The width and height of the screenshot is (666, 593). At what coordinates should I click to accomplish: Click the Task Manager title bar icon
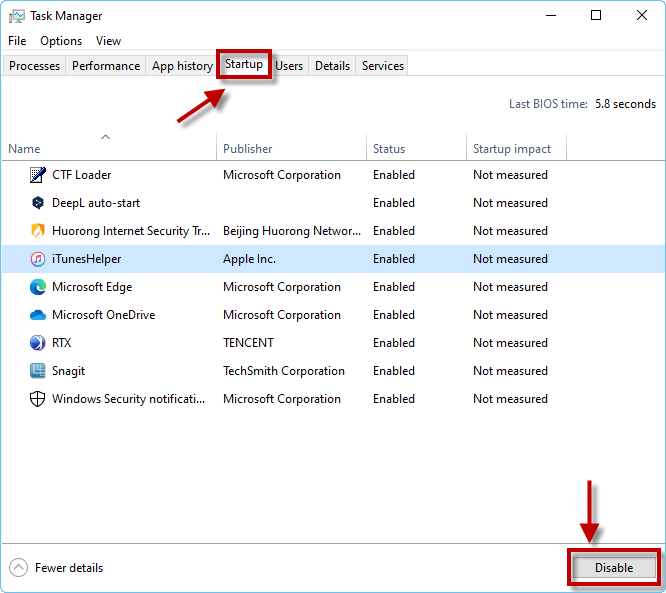point(17,16)
